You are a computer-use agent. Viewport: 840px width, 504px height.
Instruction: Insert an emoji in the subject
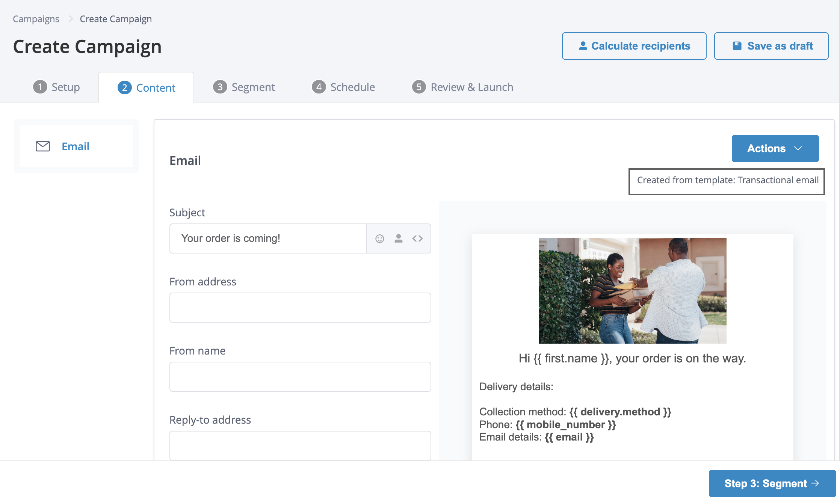379,238
